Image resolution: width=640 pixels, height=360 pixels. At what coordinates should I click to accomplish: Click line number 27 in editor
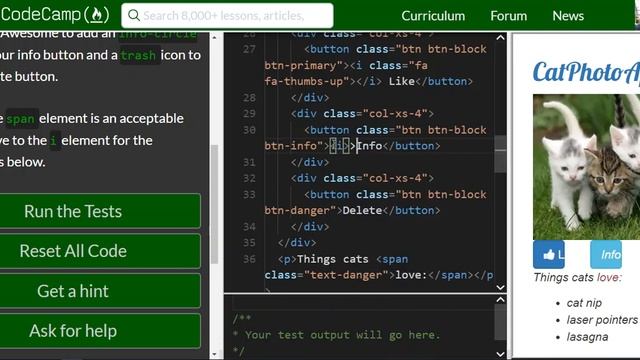coord(249,49)
